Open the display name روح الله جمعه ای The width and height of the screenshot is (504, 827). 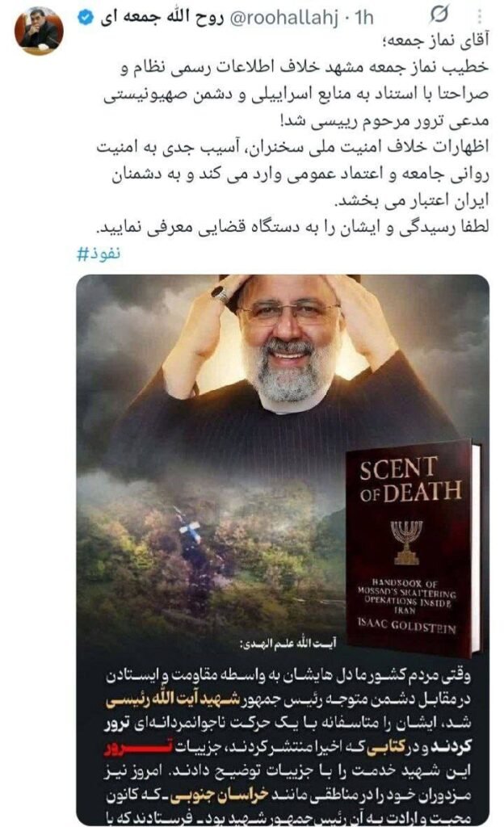coord(161,18)
